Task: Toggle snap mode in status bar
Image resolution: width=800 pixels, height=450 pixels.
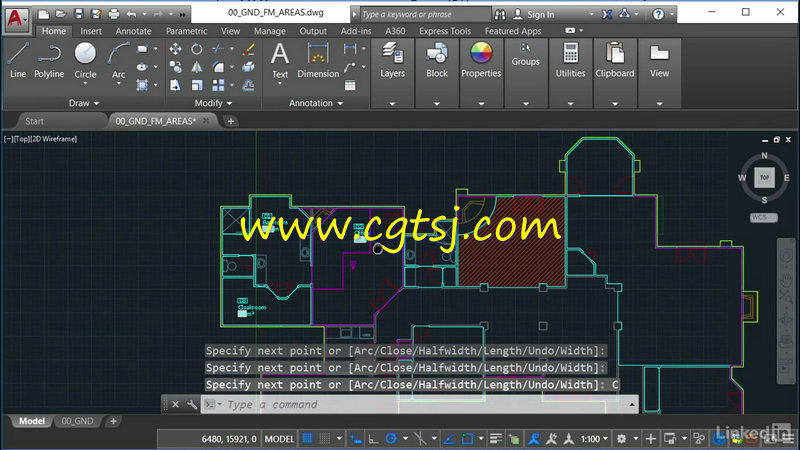Action: (x=324, y=439)
